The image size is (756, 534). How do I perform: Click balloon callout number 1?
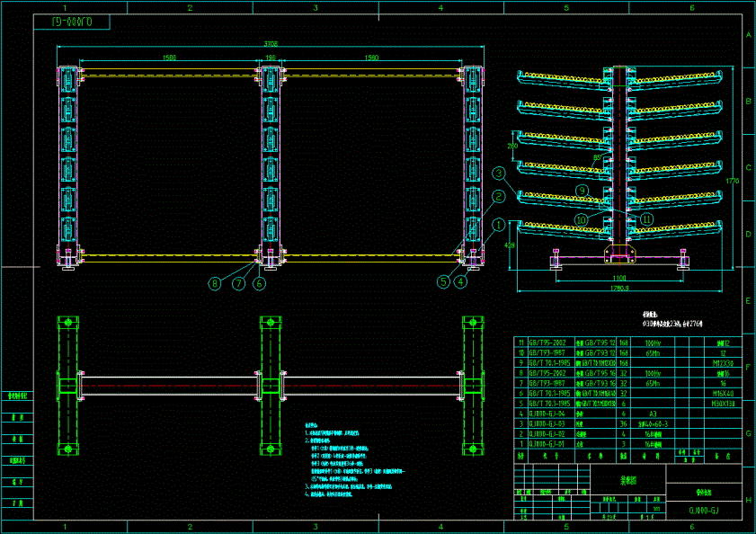(499, 225)
